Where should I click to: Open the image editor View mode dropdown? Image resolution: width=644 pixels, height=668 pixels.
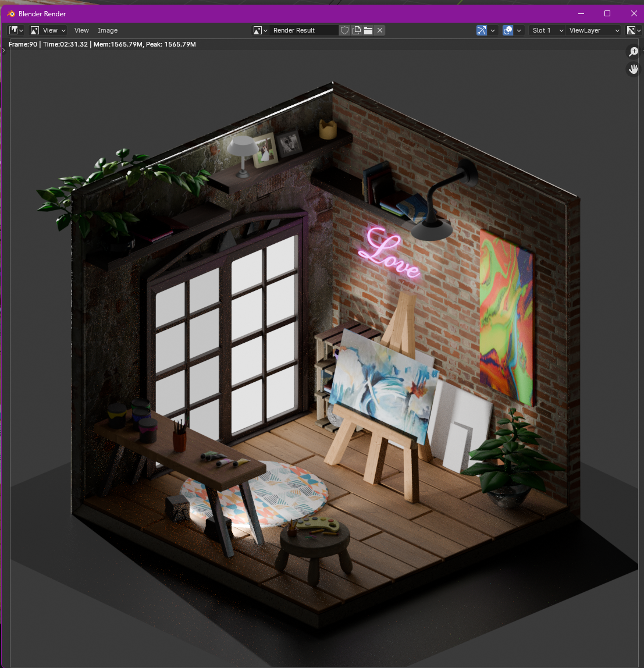48,30
